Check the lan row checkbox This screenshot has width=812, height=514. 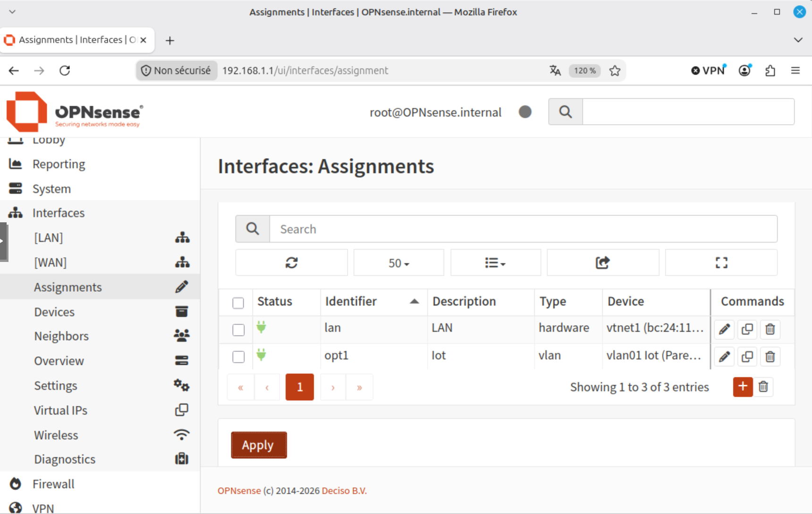pyautogui.click(x=238, y=329)
